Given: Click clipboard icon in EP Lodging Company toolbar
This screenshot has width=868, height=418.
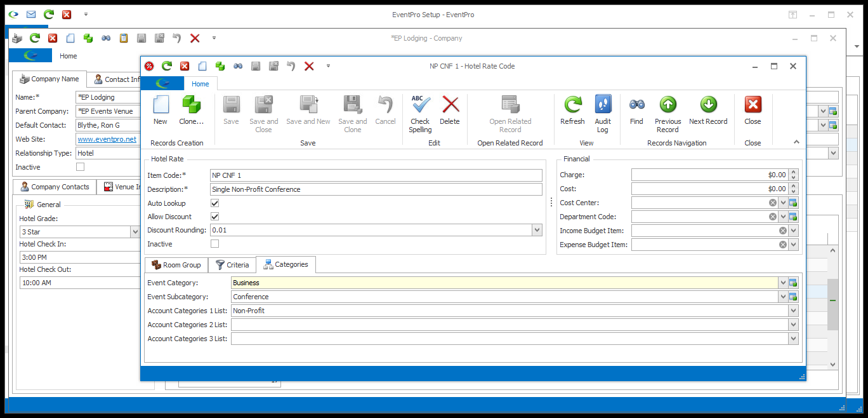Looking at the screenshot, I should (124, 38).
